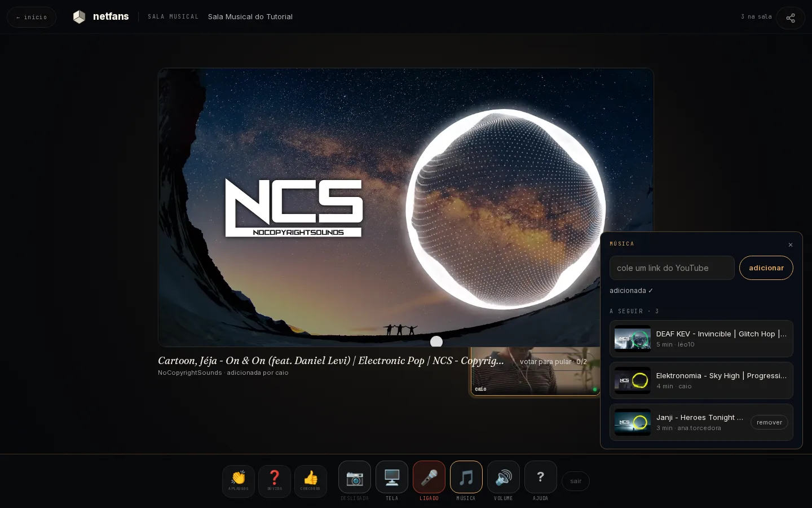Turn on the camera
The width and height of the screenshot is (812, 508).
(355, 478)
